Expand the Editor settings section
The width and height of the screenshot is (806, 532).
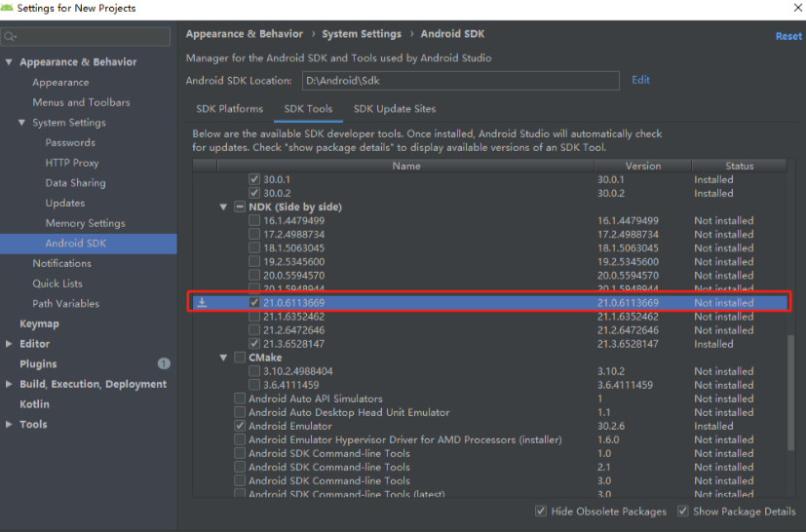tap(9, 344)
